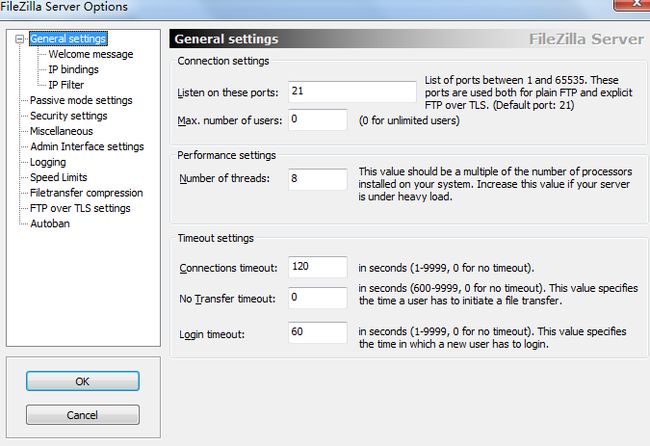Open the IP bindings page
The width and height of the screenshot is (650, 446).
click(x=73, y=70)
